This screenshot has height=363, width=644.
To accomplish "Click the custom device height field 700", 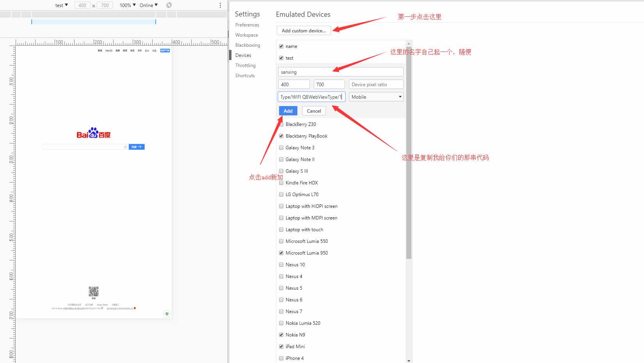I will pyautogui.click(x=329, y=84).
